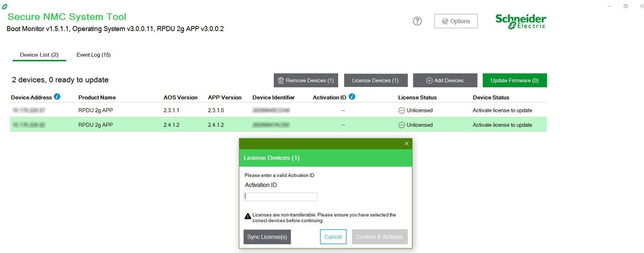Cancel the license activation dialog
Screen dimensions: 644x253
(x=333, y=237)
